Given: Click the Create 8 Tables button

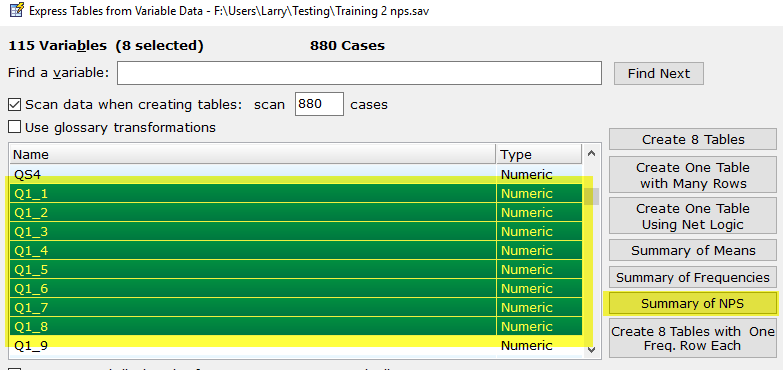Looking at the screenshot, I should click(x=693, y=139).
